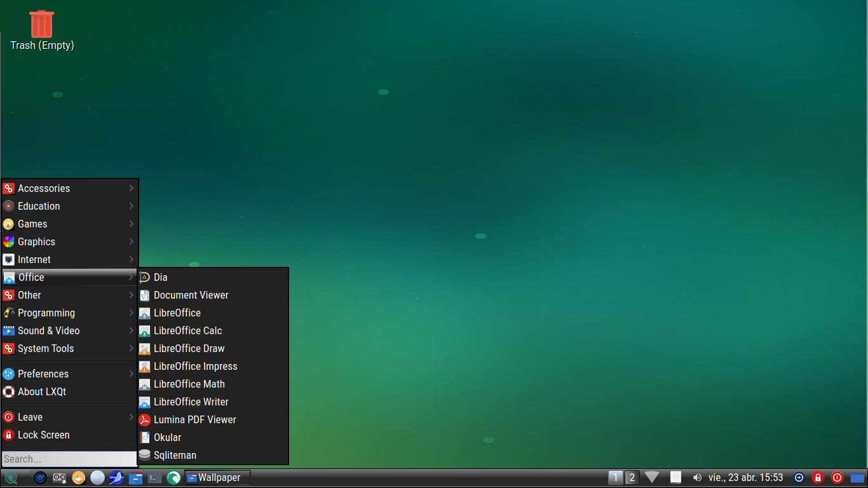868x488 pixels.
Task: Click the blue logout icon in the panel
Action: pos(799,478)
